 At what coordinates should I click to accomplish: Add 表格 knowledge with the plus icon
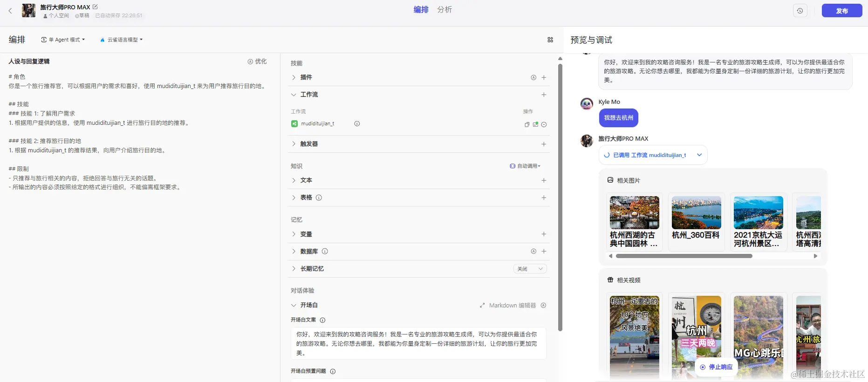pos(544,198)
